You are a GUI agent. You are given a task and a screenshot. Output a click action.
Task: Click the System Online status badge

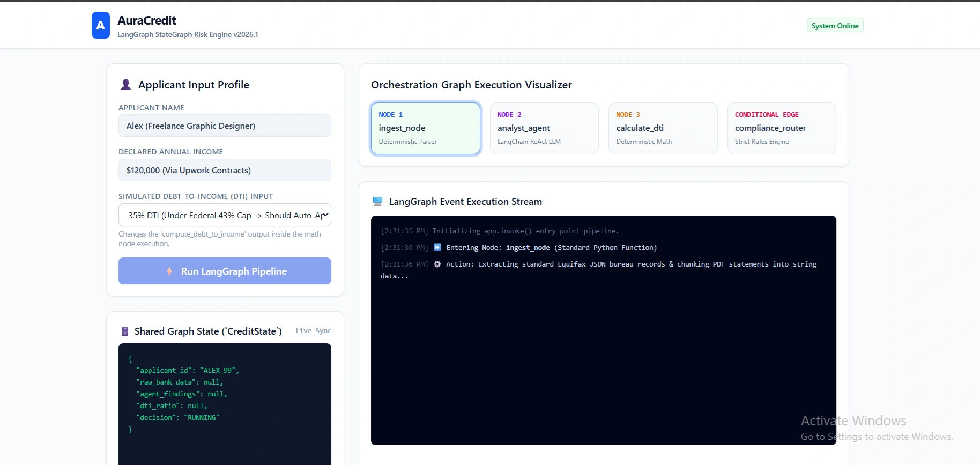(x=835, y=26)
